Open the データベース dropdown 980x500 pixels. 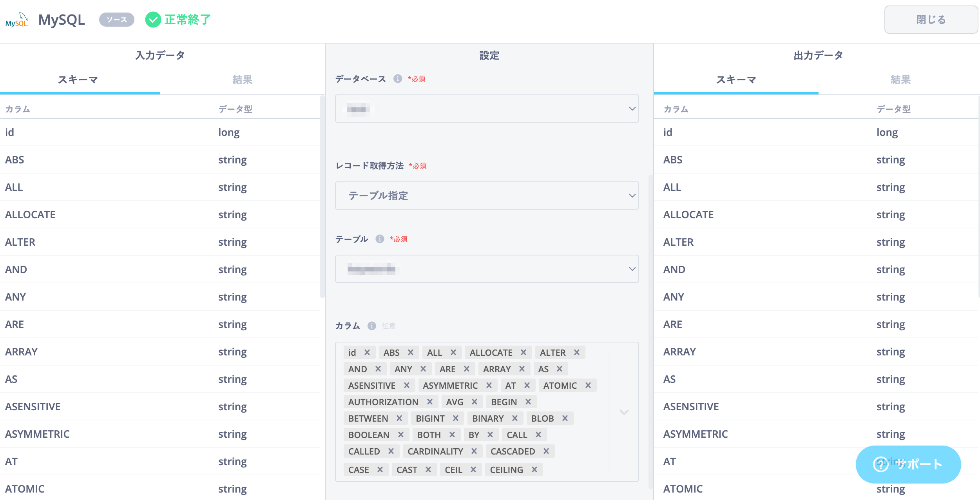487,109
